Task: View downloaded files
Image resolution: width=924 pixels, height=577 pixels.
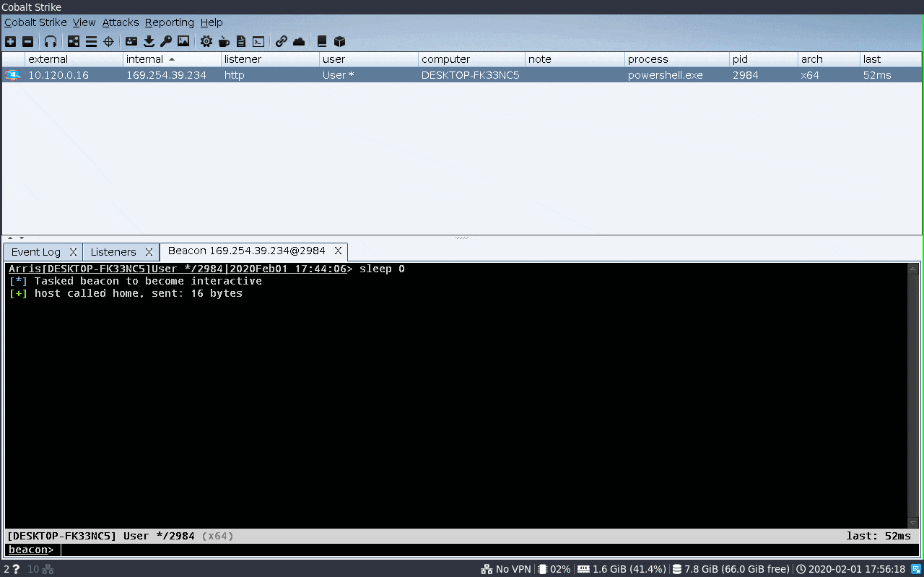Action: [x=149, y=41]
